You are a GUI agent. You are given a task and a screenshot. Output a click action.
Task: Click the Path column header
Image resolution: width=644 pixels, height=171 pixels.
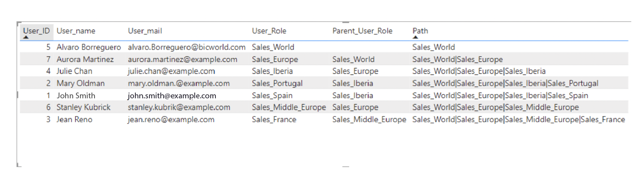pos(420,31)
